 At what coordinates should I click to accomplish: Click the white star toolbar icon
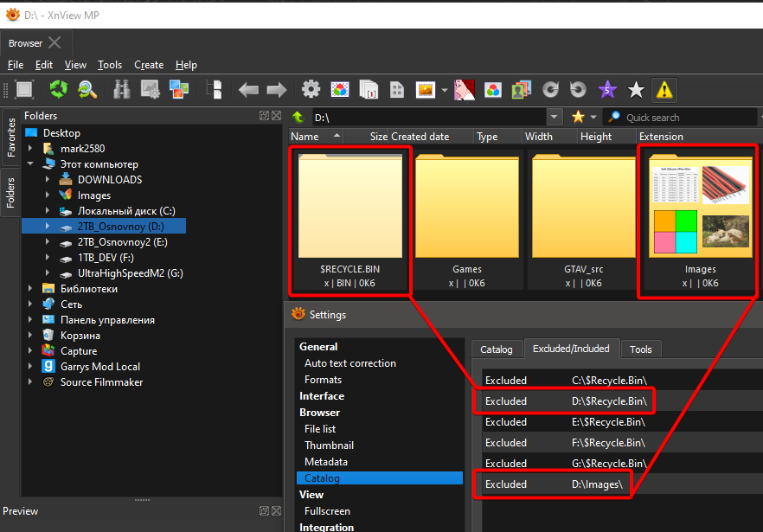coord(636,89)
